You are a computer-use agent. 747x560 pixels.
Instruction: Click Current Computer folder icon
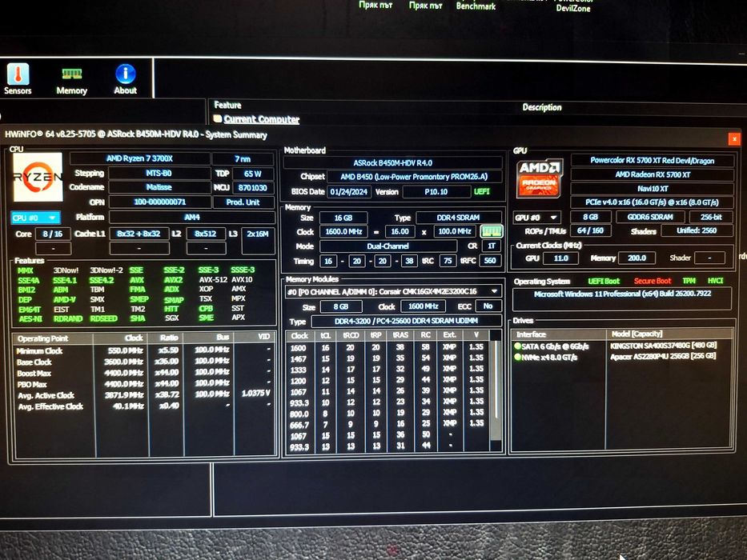coord(218,118)
